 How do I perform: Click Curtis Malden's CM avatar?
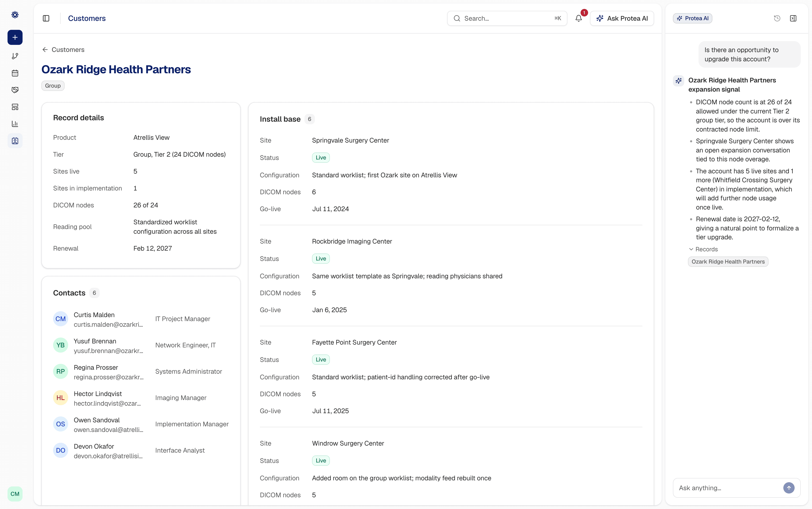click(61, 319)
